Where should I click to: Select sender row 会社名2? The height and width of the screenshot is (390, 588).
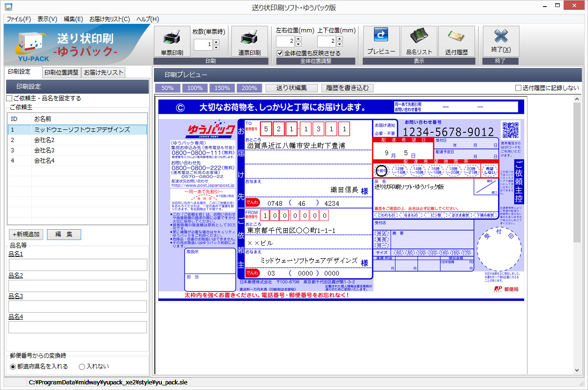(77, 140)
